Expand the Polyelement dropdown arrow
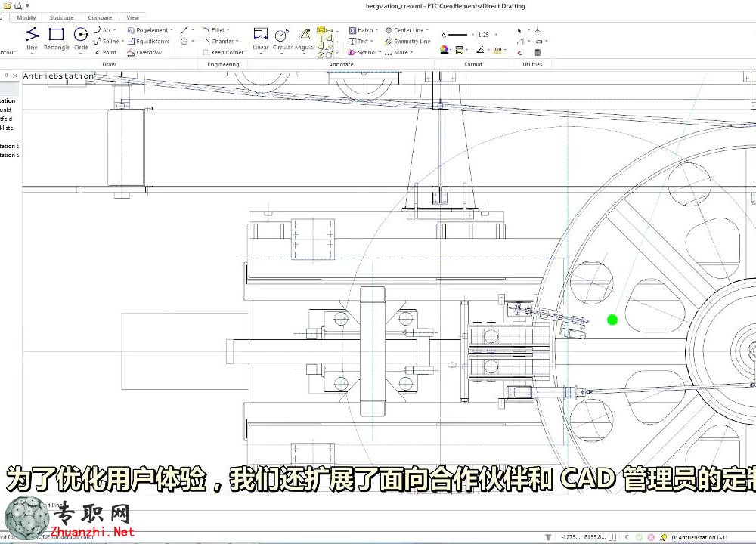The image size is (756, 544). click(x=172, y=30)
